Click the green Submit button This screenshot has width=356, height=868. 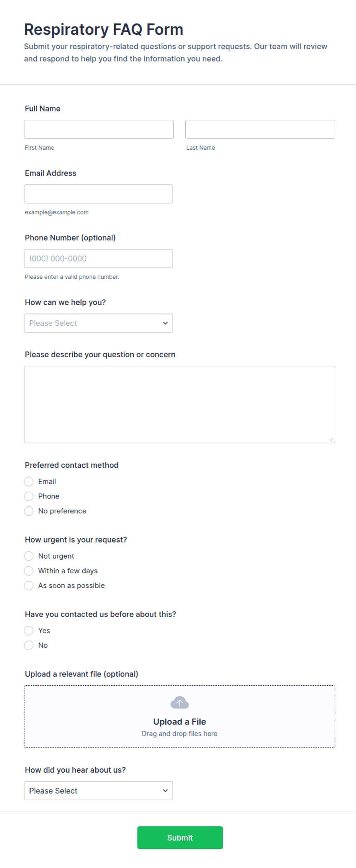point(180,837)
